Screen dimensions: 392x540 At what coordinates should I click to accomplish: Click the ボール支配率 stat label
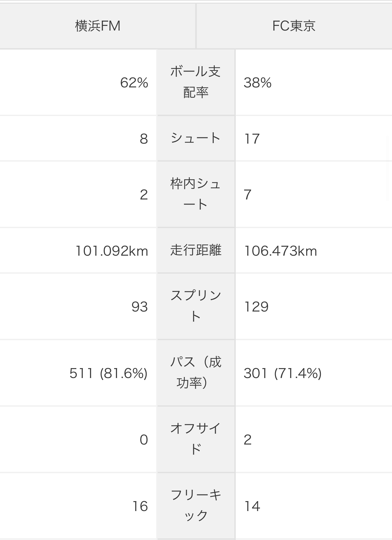[196, 82]
